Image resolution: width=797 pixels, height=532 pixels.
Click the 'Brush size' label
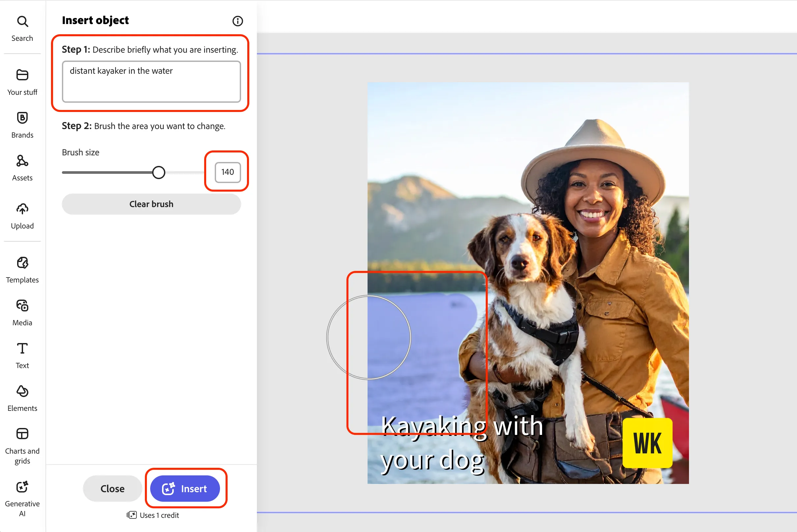coord(80,152)
